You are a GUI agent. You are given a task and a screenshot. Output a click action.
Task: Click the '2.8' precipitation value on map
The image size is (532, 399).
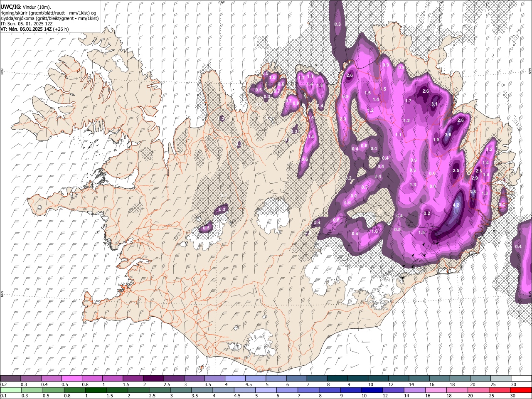coord(460,120)
